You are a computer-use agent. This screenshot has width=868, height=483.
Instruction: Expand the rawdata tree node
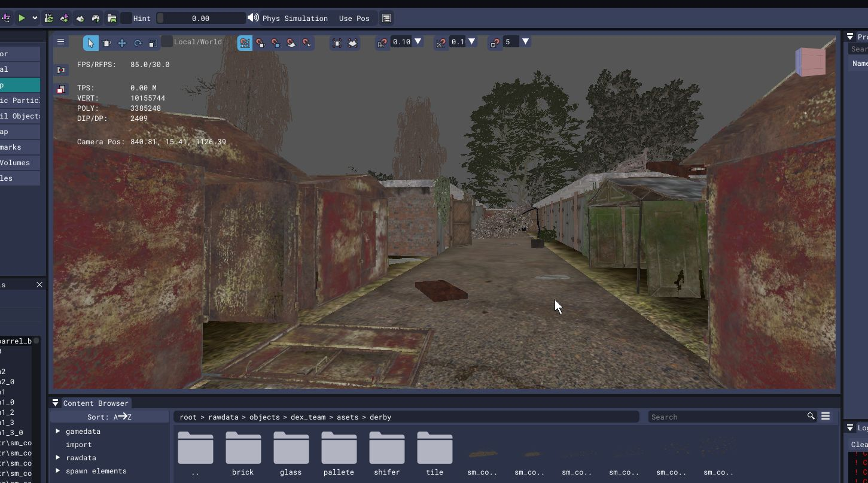click(58, 457)
